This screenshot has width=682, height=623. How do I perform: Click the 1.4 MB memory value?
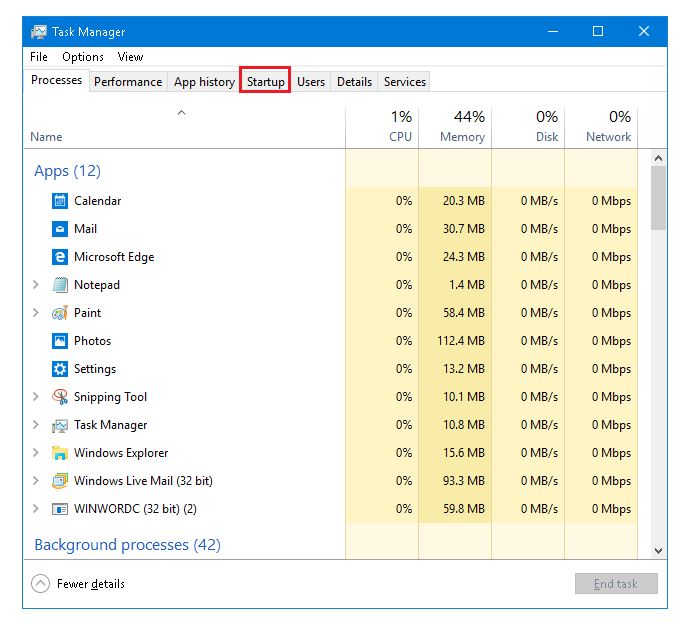click(467, 285)
